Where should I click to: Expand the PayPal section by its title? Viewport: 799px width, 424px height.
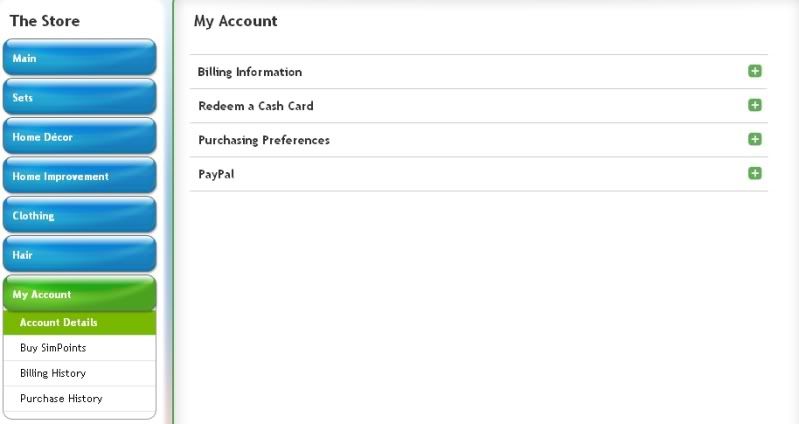216,174
